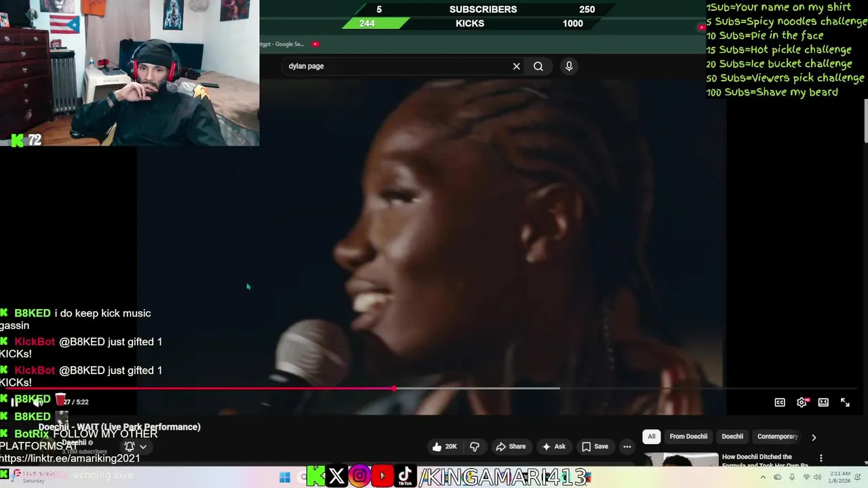Click the YouTube browser tab icon

click(x=315, y=44)
